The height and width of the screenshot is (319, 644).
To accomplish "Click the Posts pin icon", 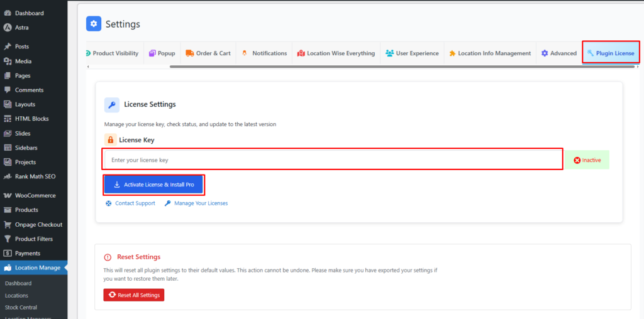I will [8, 46].
